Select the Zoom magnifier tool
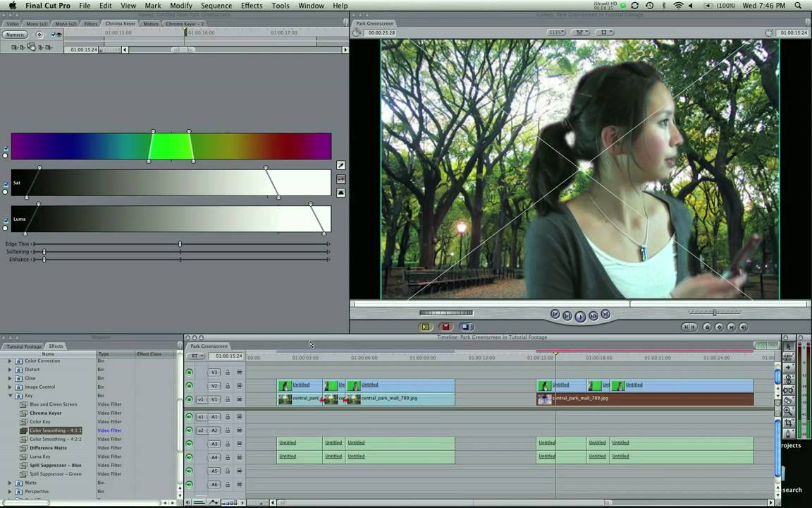812x508 pixels. point(788,411)
